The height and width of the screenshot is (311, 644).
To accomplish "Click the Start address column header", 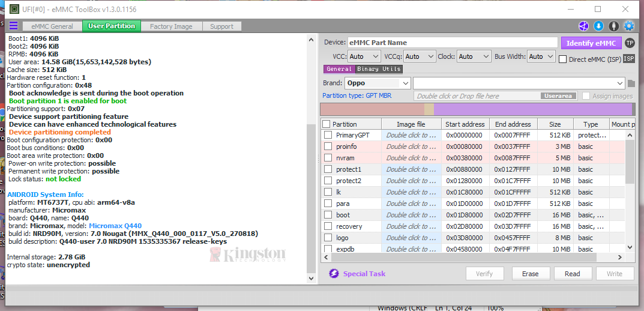I will pyautogui.click(x=465, y=124).
